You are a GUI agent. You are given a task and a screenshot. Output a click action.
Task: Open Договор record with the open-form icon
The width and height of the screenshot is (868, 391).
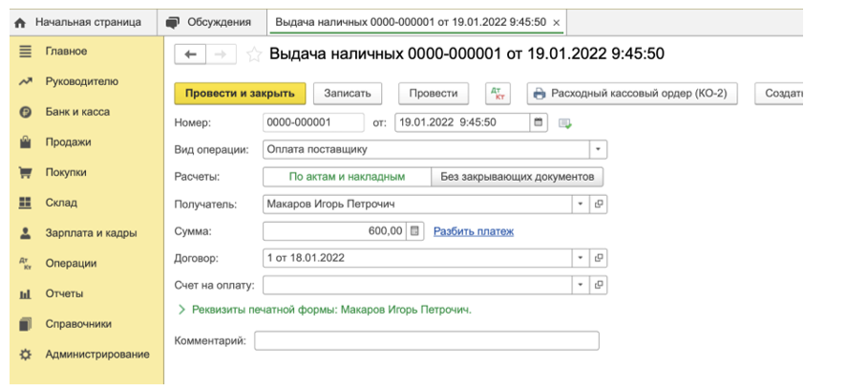click(x=599, y=258)
